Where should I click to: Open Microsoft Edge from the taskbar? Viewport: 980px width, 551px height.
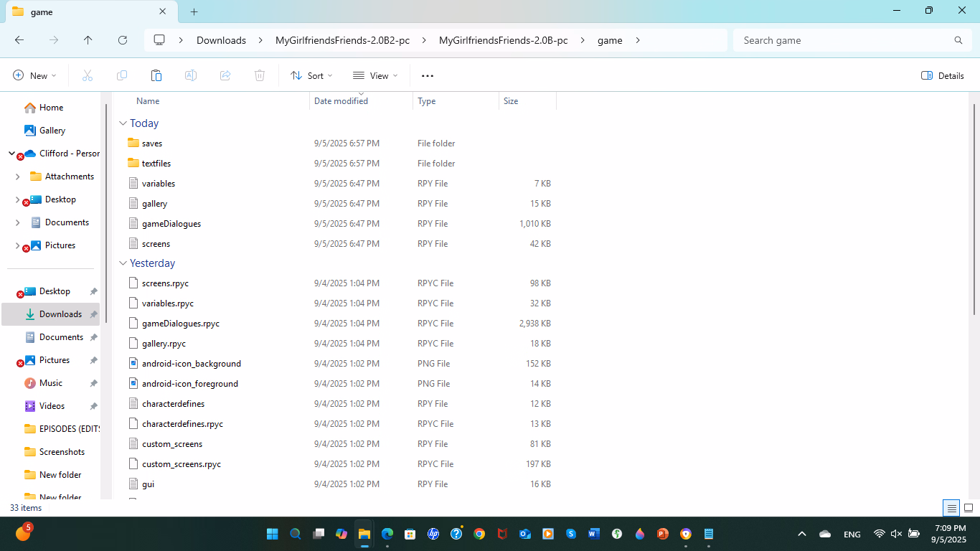(x=387, y=534)
